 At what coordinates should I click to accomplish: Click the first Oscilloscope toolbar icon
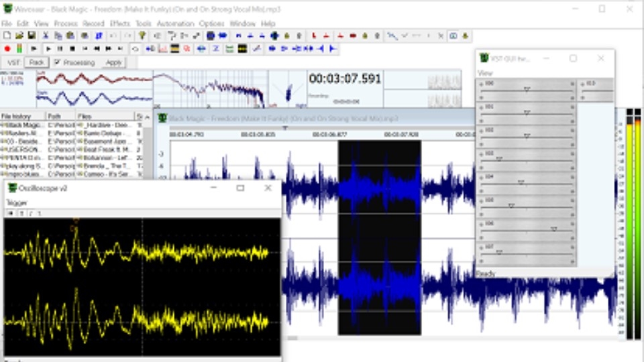click(10, 213)
